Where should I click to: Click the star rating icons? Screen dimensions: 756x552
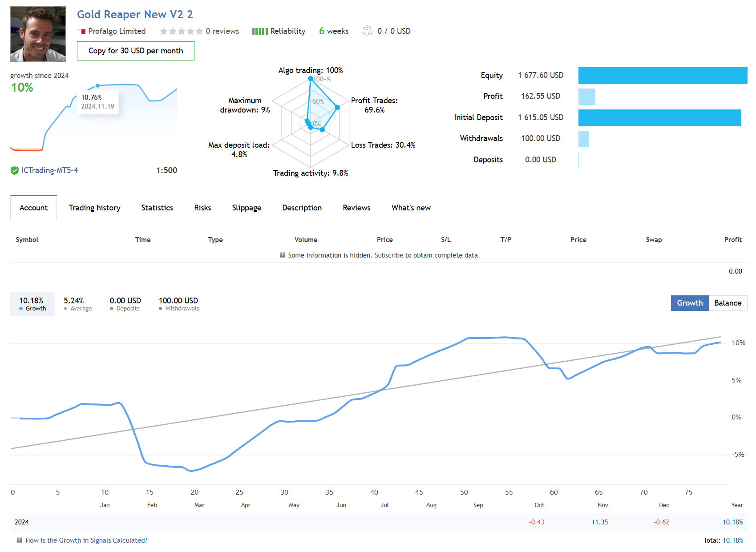point(181,31)
